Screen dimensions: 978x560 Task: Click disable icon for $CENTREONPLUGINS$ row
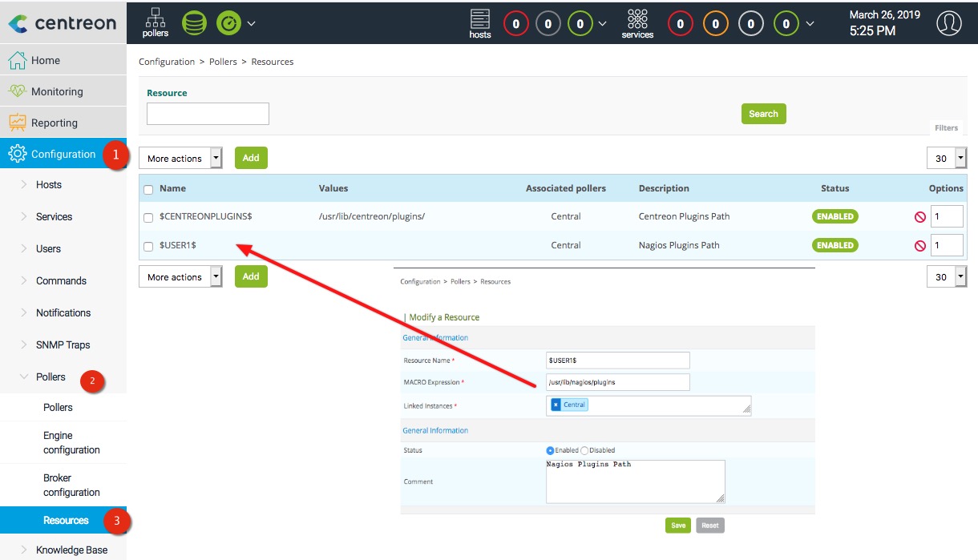(919, 217)
